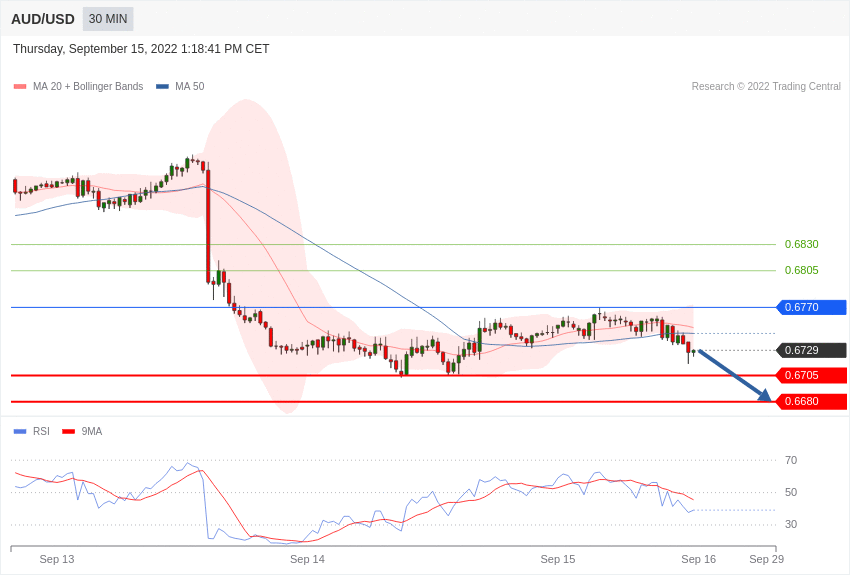Click the 30 MIN timeframe badge
Screen dimensions: 850x576
click(x=108, y=19)
